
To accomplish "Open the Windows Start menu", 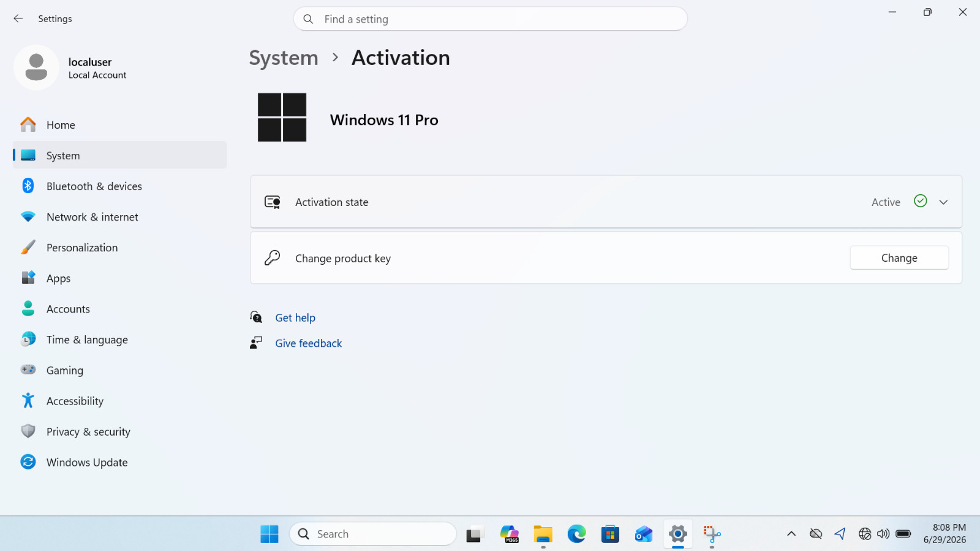I will 269,534.
